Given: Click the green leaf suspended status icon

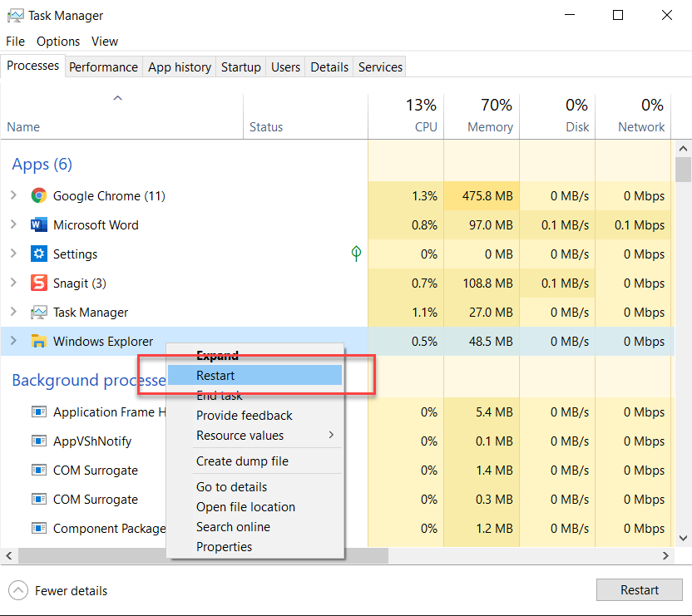Looking at the screenshot, I should click(x=356, y=254).
